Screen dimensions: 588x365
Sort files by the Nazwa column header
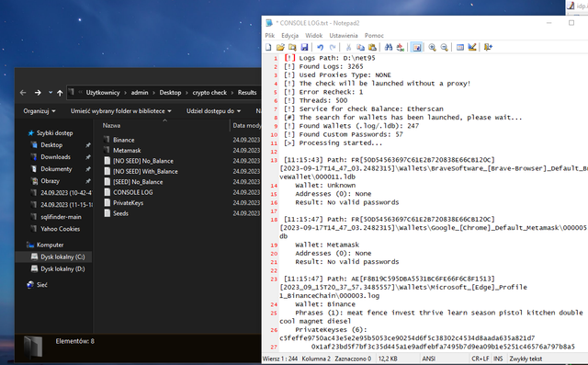(111, 126)
